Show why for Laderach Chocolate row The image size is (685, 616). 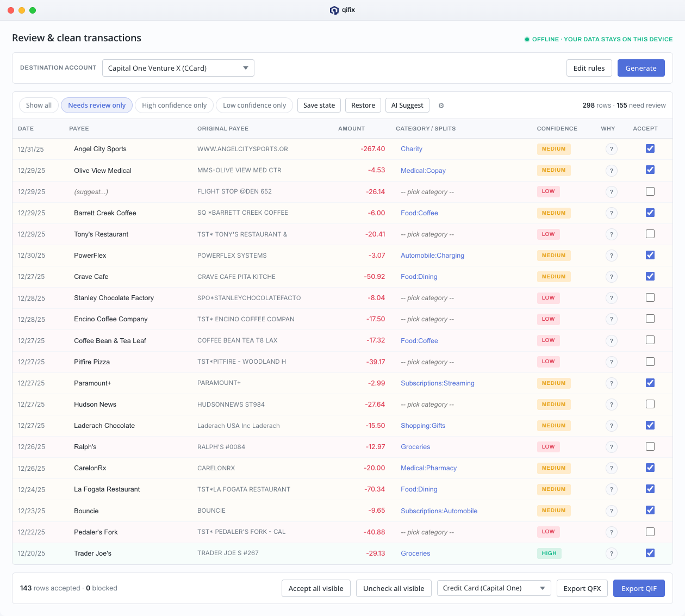612,426
